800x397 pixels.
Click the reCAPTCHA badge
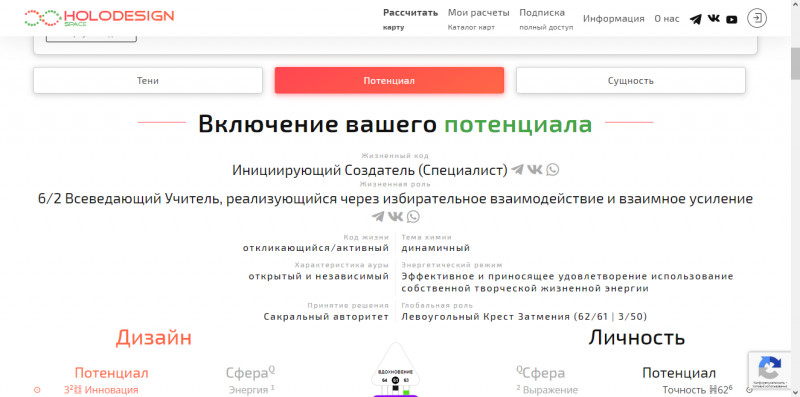[770, 370]
